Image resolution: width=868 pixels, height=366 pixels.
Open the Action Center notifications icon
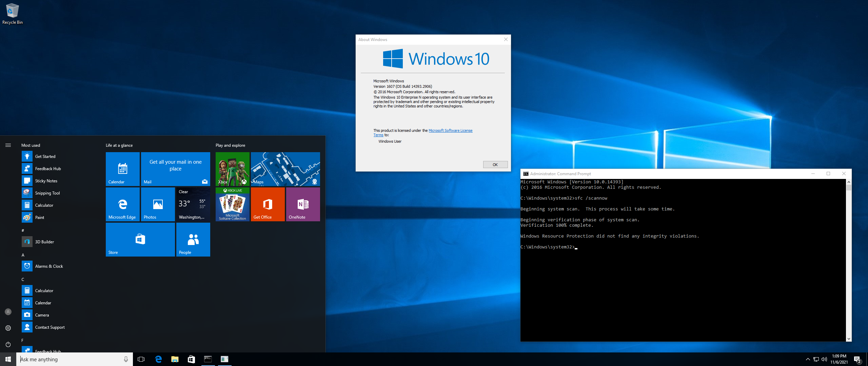click(857, 359)
